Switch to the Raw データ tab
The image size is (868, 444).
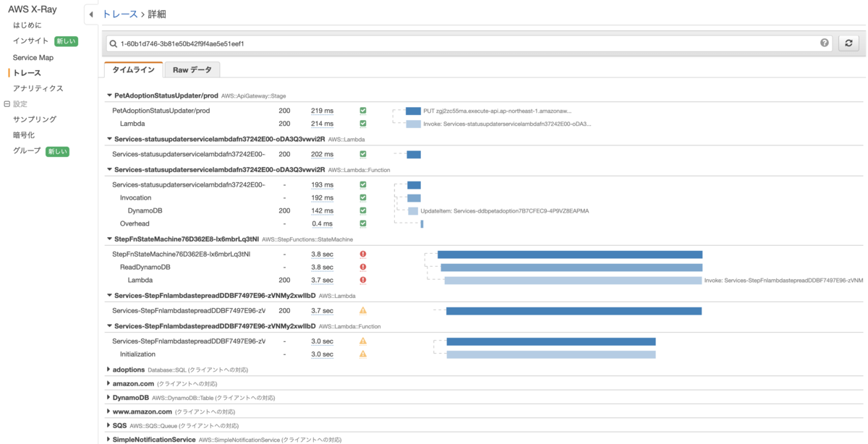pyautogui.click(x=192, y=69)
